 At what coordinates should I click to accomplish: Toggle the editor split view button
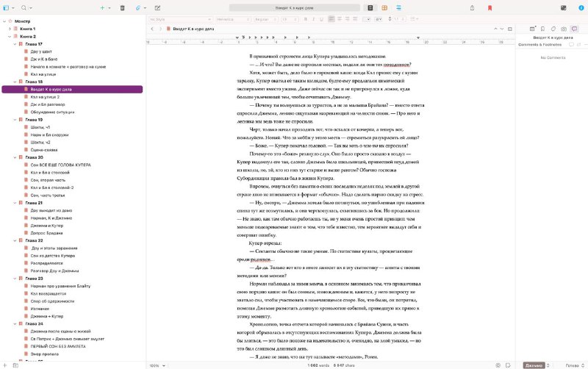point(509,29)
